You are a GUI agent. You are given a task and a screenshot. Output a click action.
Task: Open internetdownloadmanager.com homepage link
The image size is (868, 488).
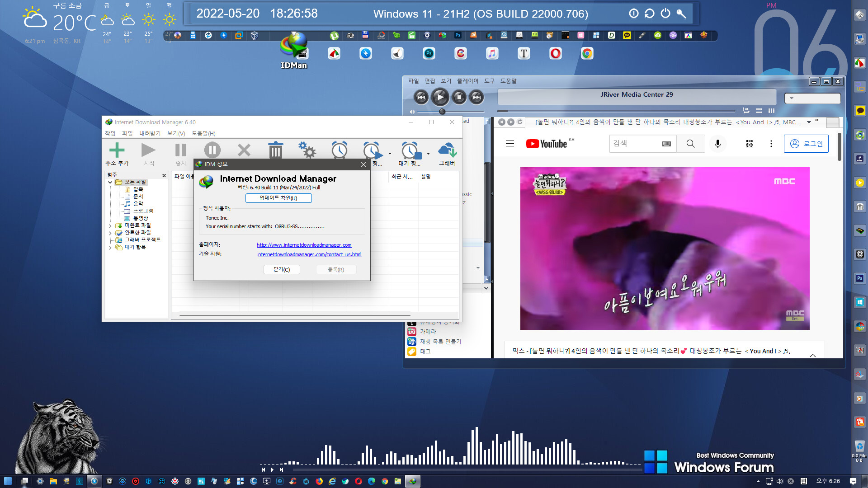[304, 245]
